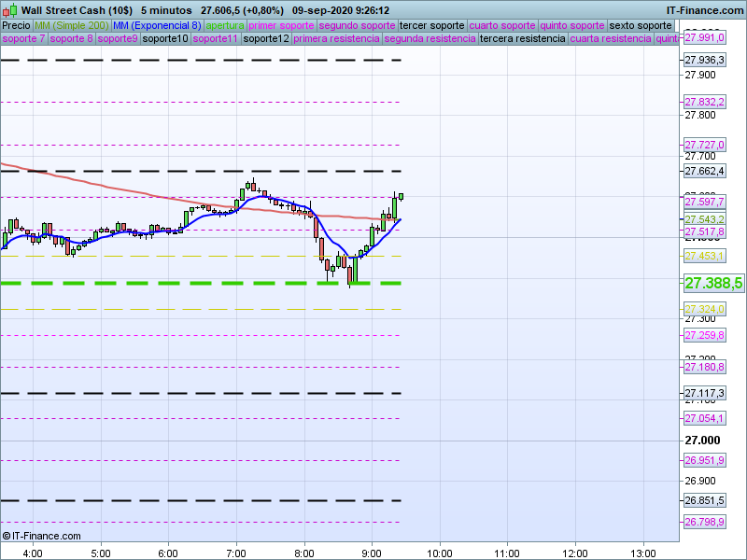Image resolution: width=747 pixels, height=560 pixels.
Task: Open the tercera resistencia label
Action: point(523,38)
